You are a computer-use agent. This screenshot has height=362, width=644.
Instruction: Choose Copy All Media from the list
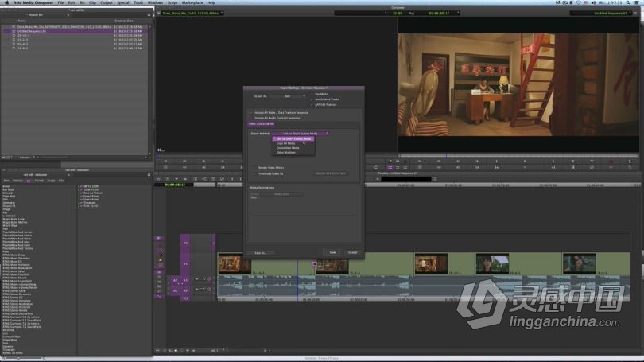(286, 143)
